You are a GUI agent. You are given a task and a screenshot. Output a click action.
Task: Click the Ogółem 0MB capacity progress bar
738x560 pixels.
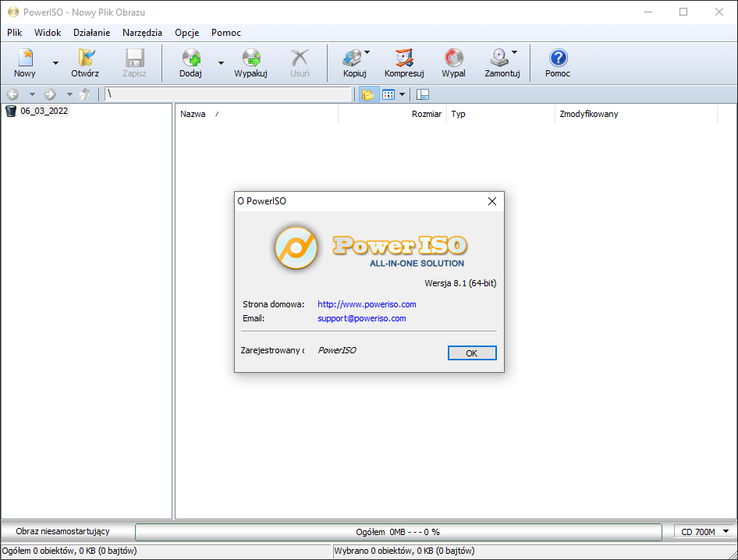[398, 532]
